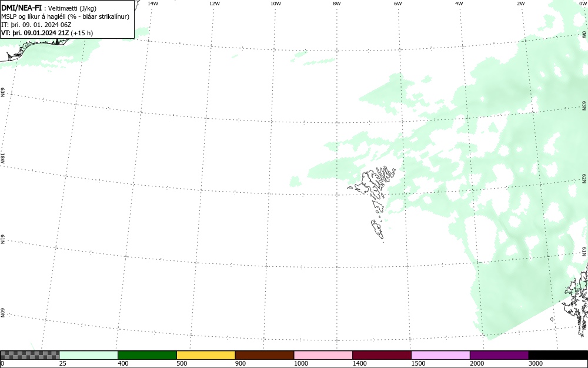588x368 pixels.
Task: Click the southernmost Faroe island outline
Action: (x=377, y=229)
